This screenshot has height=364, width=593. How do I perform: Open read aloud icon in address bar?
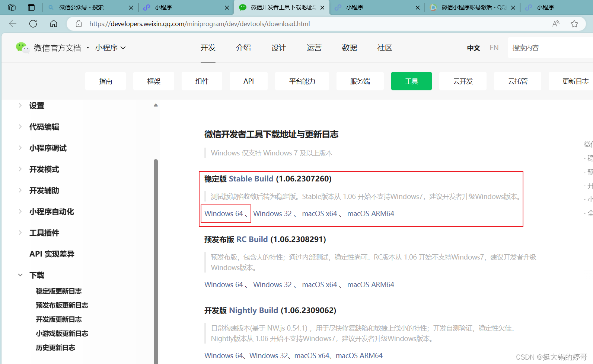coord(556,24)
